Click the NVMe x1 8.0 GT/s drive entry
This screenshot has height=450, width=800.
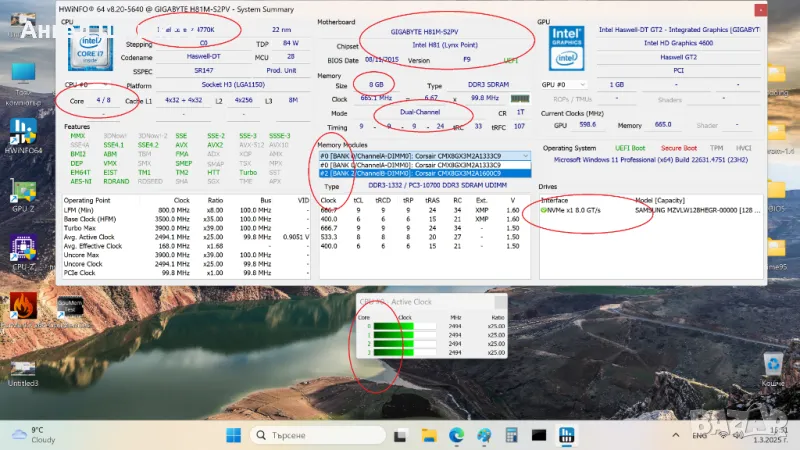pyautogui.click(x=582, y=210)
